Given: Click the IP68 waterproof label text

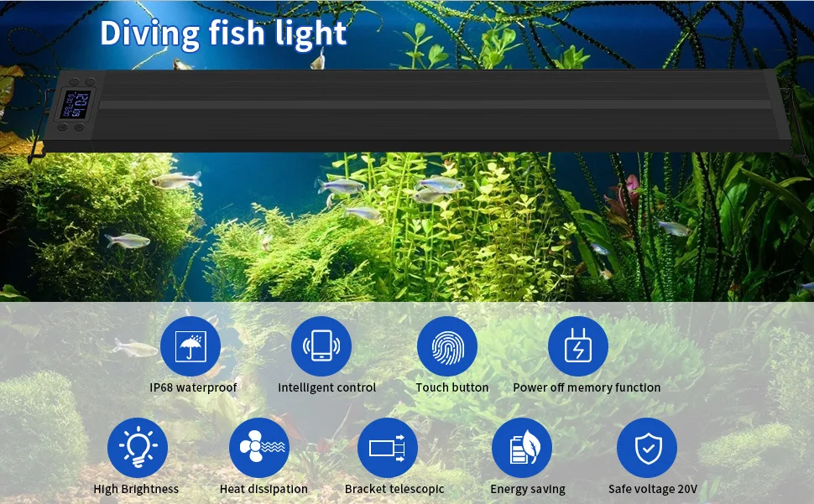Looking at the screenshot, I should tap(193, 387).
